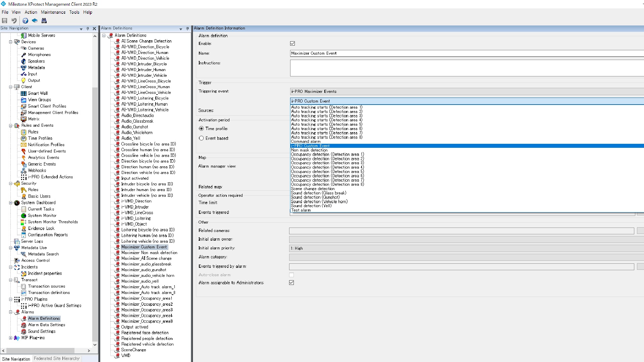Click the Maintenance menu in the menu bar
644x362 pixels.
pyautogui.click(x=53, y=12)
